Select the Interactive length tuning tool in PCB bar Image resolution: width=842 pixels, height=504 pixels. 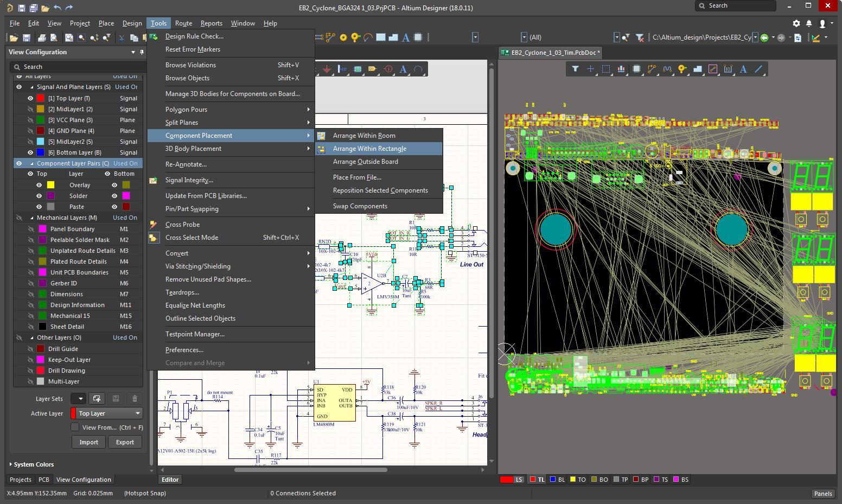pos(667,69)
